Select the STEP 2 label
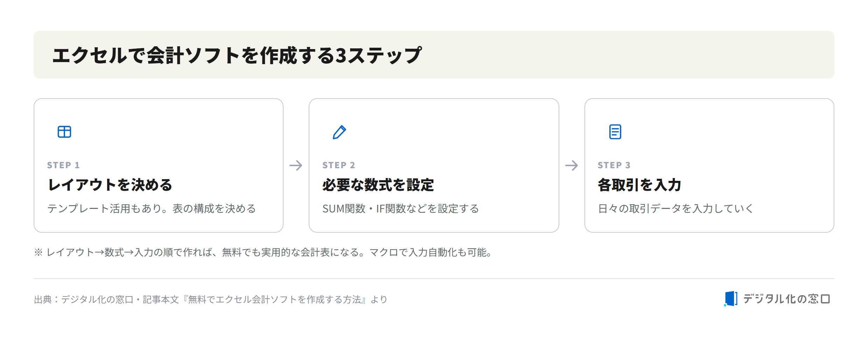 (338, 165)
